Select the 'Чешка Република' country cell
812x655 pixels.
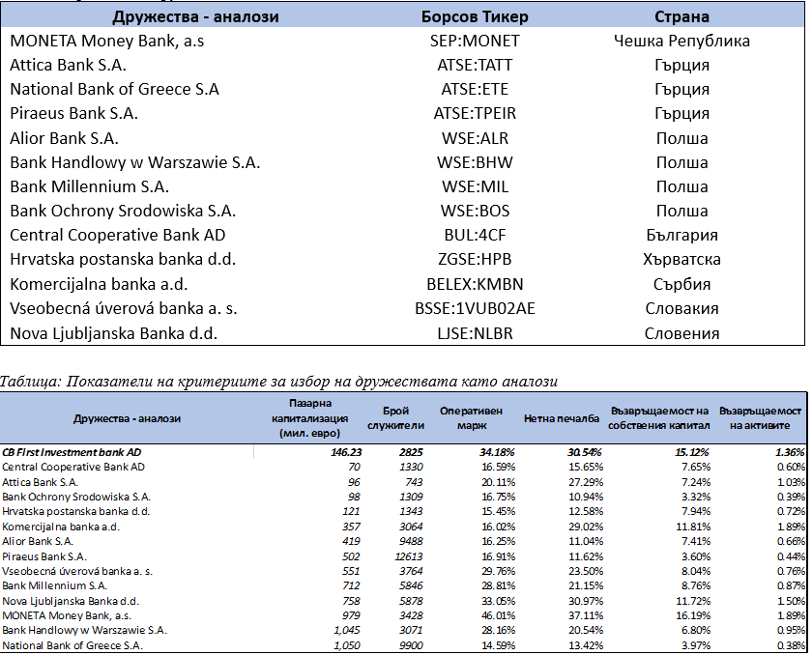pos(681,41)
